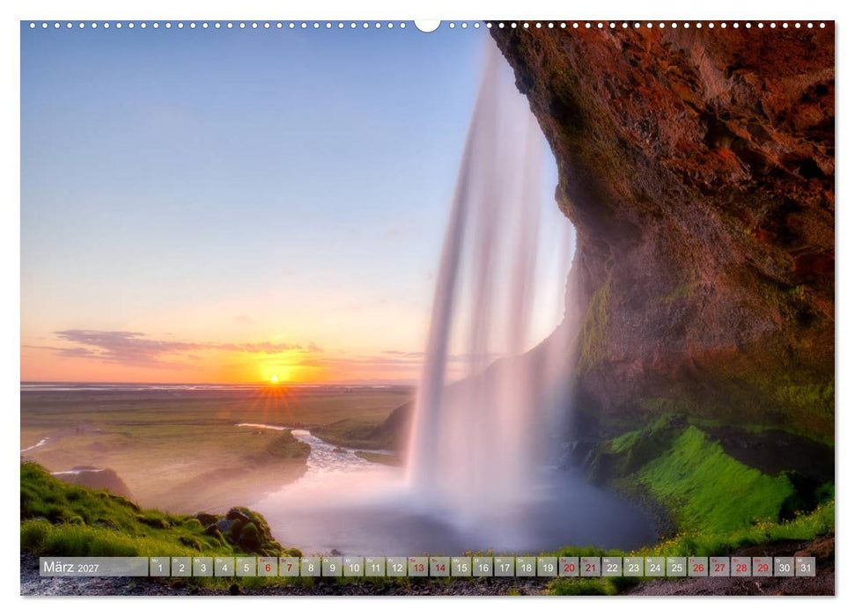Choose the red day cell 14
The image size is (855, 616).
tap(439, 567)
